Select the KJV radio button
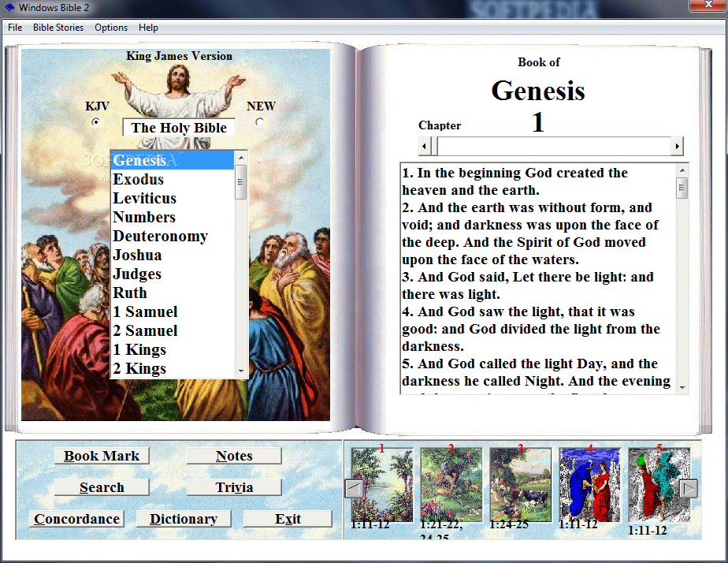Screen dimensions: 728x563 coord(95,122)
